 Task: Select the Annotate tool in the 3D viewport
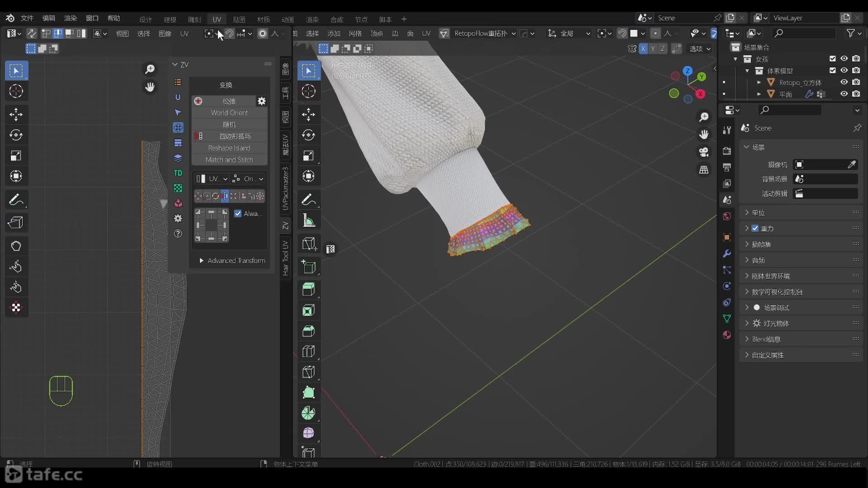(x=309, y=199)
